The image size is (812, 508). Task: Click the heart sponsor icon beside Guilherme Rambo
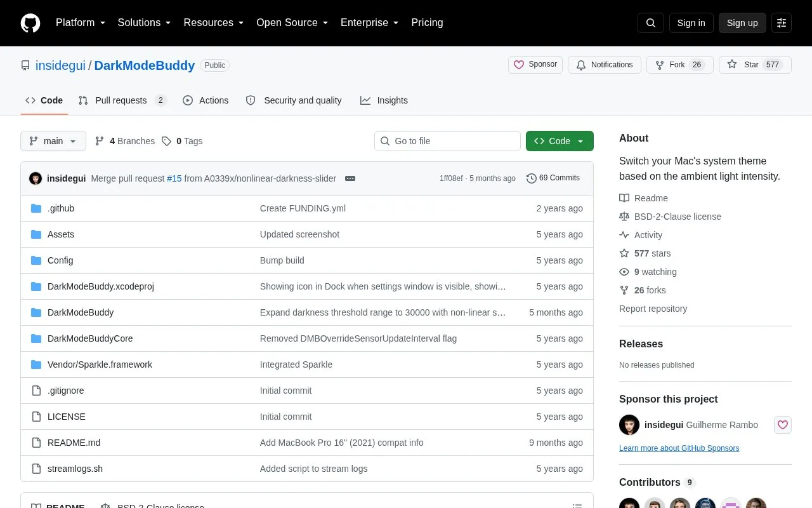coord(783,425)
